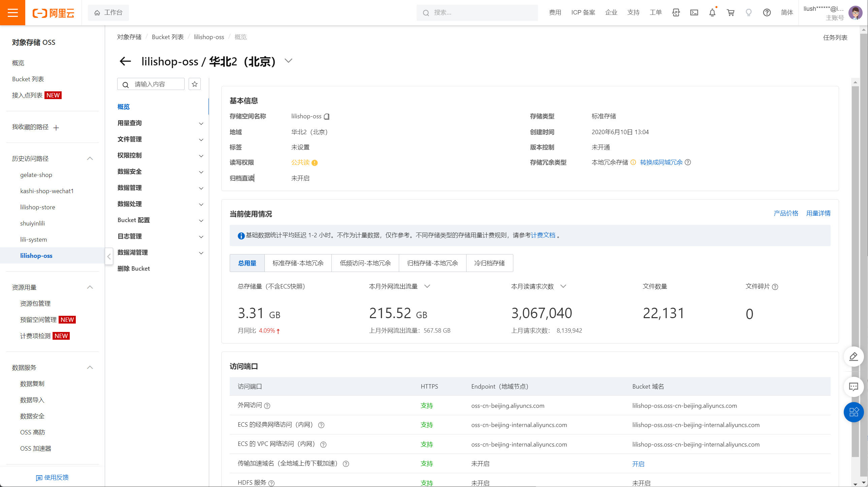
Task: Click help icon beside 外网访问
Action: coord(267,406)
